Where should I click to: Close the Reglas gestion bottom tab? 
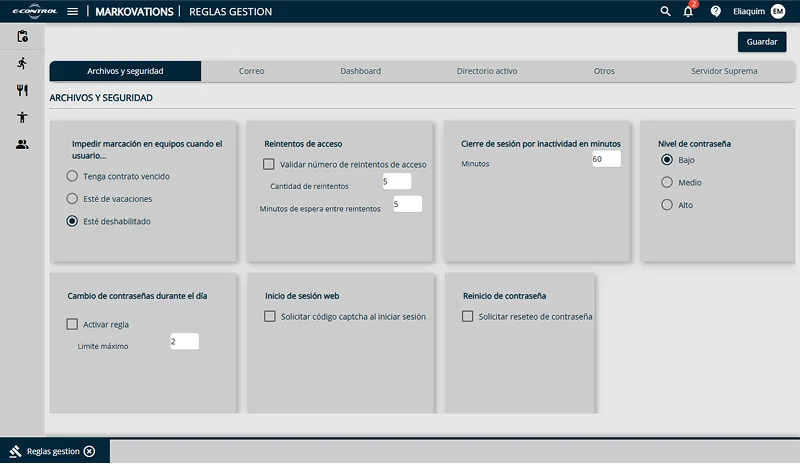click(x=90, y=451)
